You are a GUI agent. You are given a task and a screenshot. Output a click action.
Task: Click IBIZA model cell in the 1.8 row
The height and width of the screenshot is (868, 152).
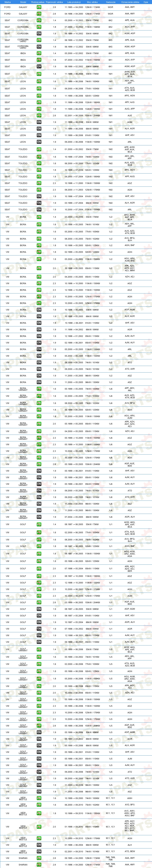coord(23,60)
